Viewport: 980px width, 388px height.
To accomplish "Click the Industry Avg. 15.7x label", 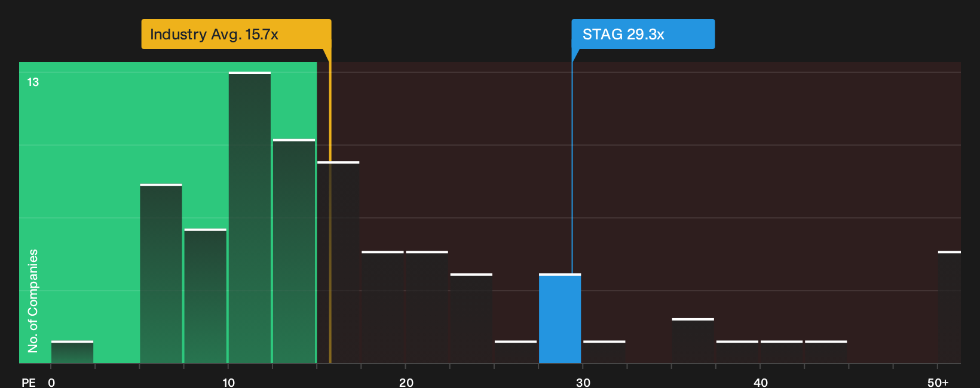I will point(236,34).
